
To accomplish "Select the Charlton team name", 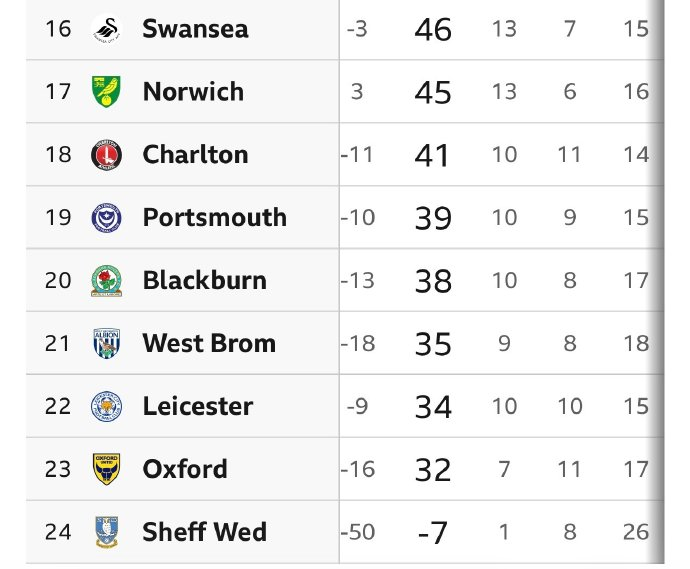I will (195, 154).
